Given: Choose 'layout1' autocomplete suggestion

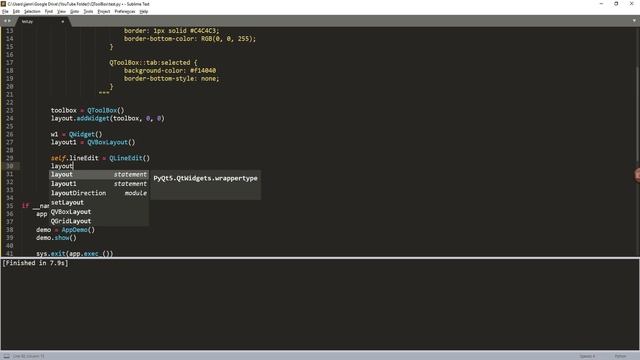Looking at the screenshot, I should [99, 184].
